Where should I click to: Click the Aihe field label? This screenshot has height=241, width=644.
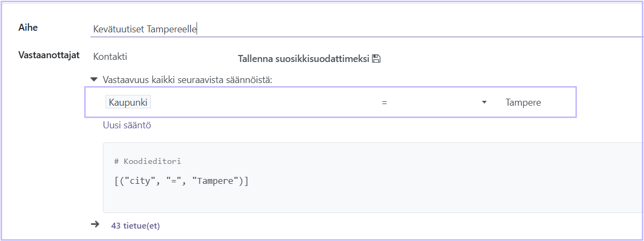coord(28,27)
